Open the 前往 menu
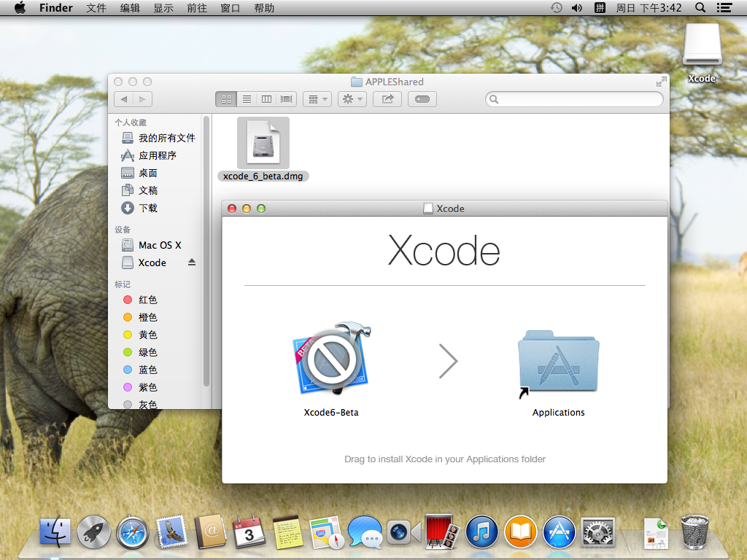Image resolution: width=747 pixels, height=560 pixels. pyautogui.click(x=197, y=7)
